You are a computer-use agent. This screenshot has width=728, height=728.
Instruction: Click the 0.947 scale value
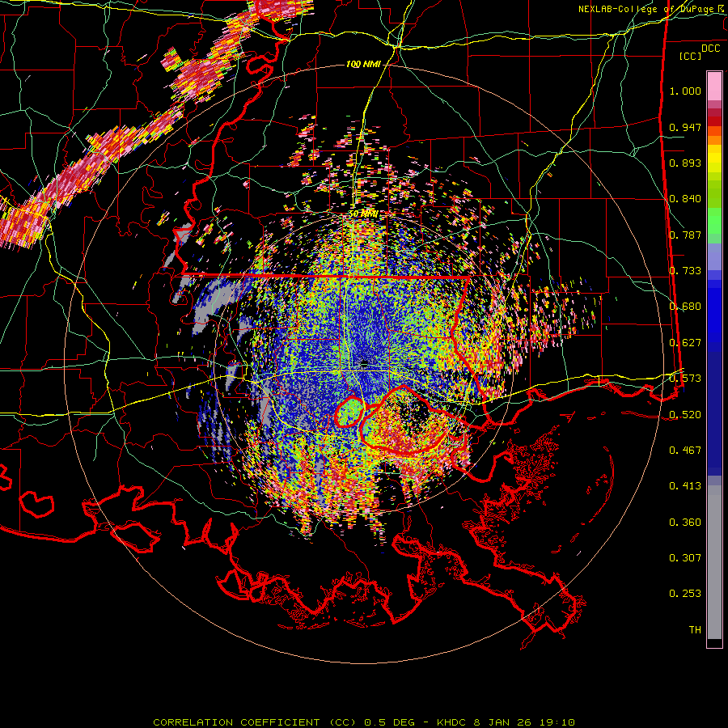(x=685, y=127)
